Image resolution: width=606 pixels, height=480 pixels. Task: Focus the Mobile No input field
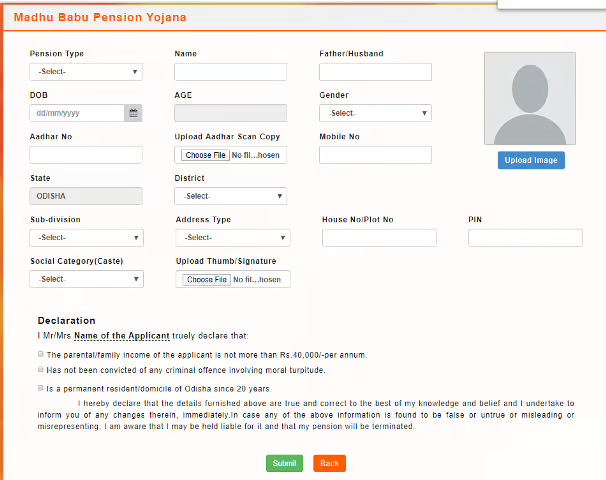point(375,155)
